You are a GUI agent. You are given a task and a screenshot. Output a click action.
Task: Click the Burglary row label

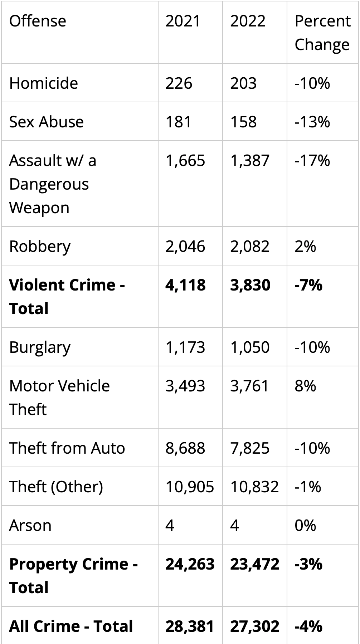click(40, 347)
